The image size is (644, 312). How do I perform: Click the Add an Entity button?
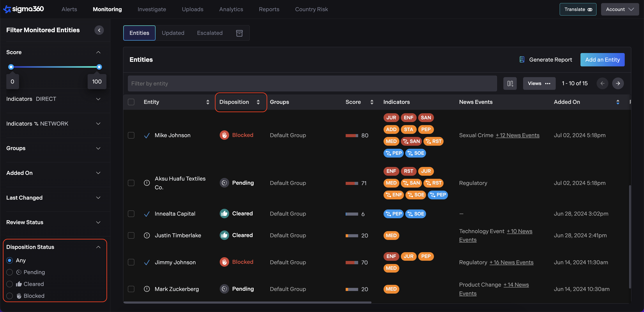[602, 60]
